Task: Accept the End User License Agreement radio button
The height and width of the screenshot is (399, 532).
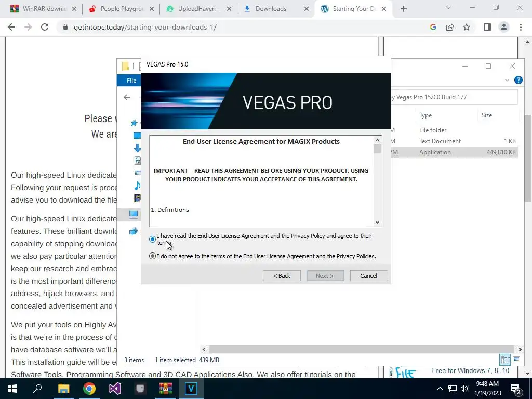Action: click(152, 239)
